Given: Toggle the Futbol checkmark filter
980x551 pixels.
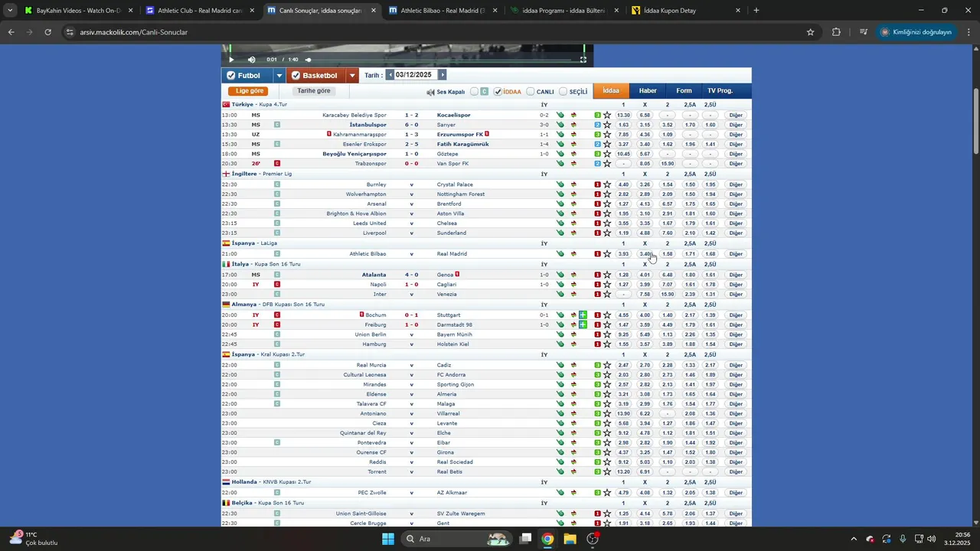Looking at the screenshot, I should click(230, 76).
